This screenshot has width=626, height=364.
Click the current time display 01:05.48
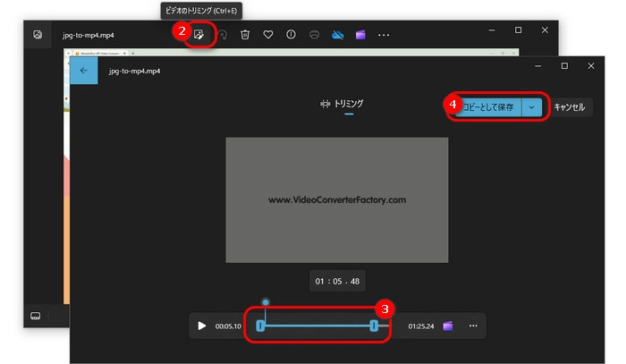tap(337, 282)
